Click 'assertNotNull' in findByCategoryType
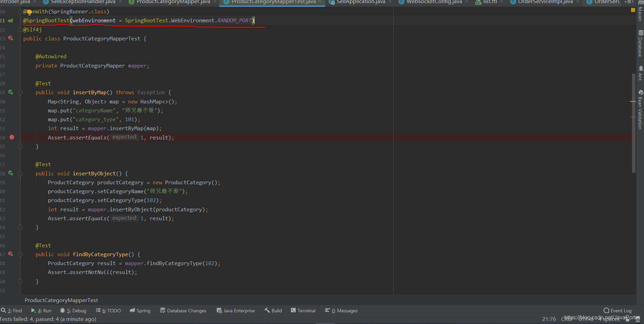This screenshot has height=324, width=644. tap(90, 272)
